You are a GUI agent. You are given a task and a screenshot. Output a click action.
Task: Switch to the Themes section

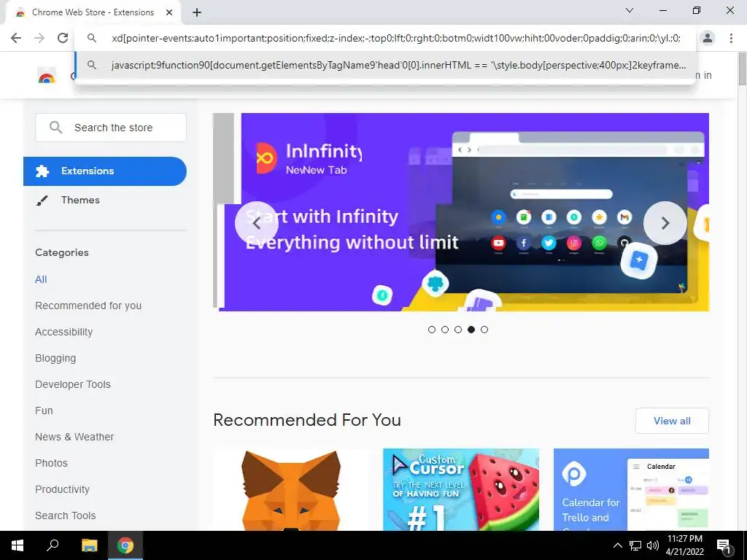[80, 200]
